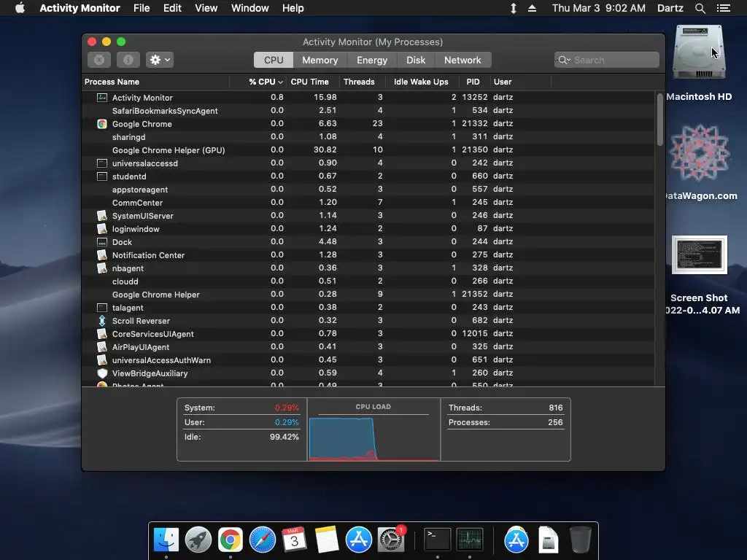The height and width of the screenshot is (560, 747).
Task: Select the sharingd process row
Action: pyautogui.click(x=368, y=136)
